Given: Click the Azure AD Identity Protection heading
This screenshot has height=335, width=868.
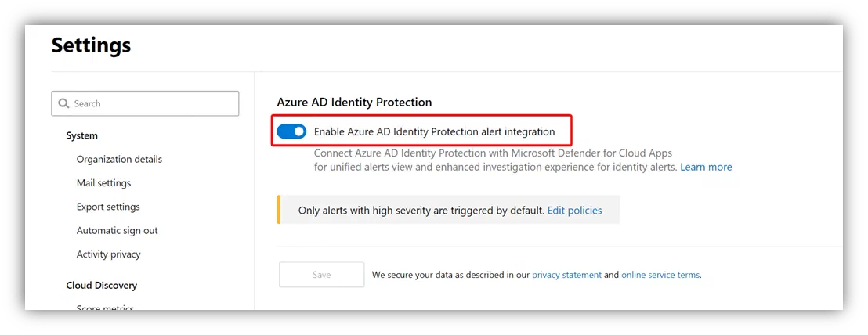Looking at the screenshot, I should tap(354, 103).
